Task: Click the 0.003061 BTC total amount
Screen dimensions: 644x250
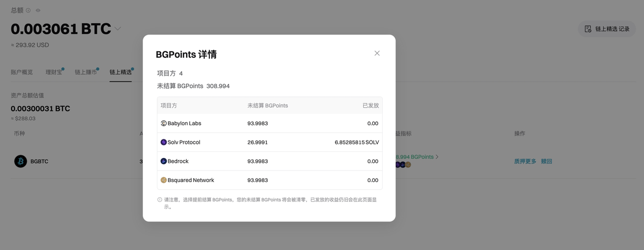Action: [61, 29]
